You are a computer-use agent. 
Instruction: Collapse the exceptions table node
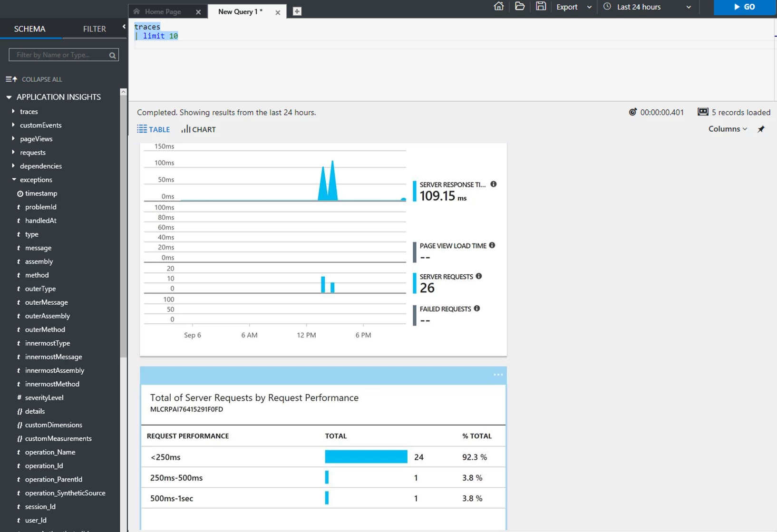coord(14,180)
